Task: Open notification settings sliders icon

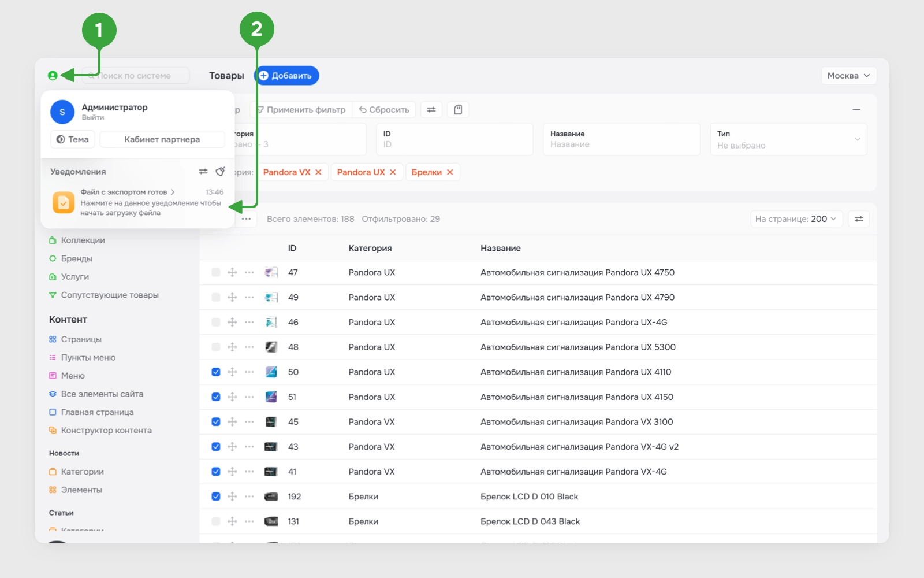Action: [203, 172]
